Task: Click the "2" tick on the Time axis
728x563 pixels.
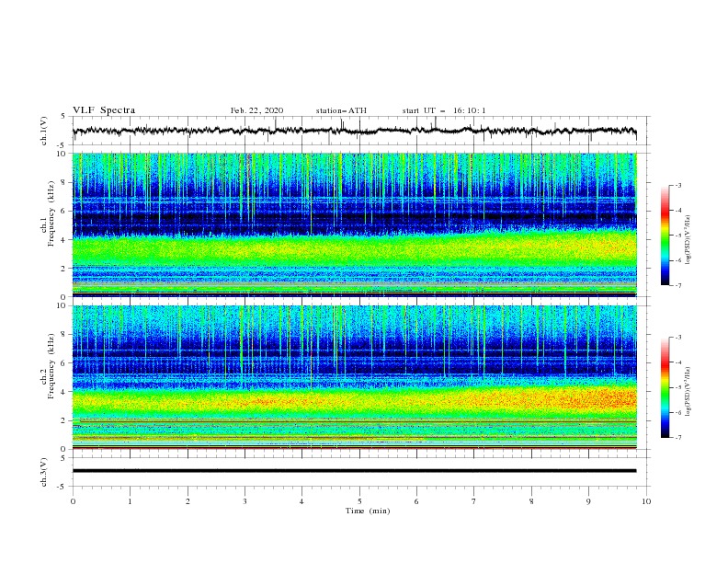Action: click(x=188, y=501)
